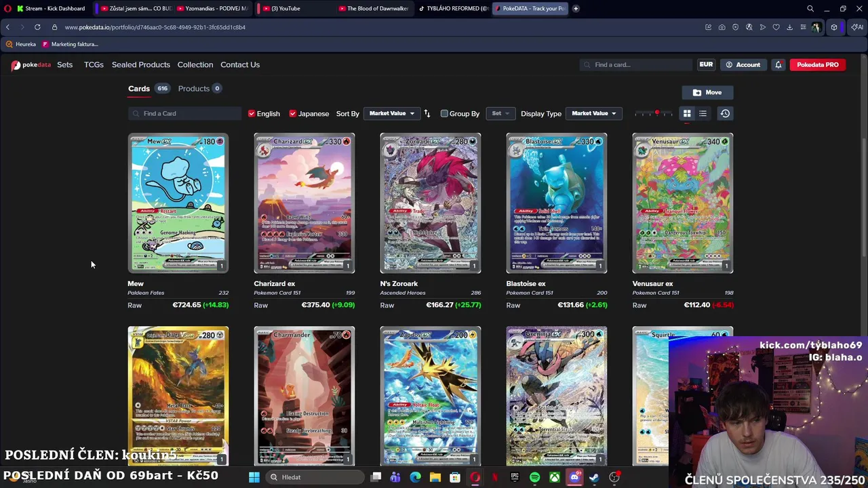This screenshot has width=868, height=488.
Task: Uncheck the Japanese language checkbox
Action: (293, 114)
